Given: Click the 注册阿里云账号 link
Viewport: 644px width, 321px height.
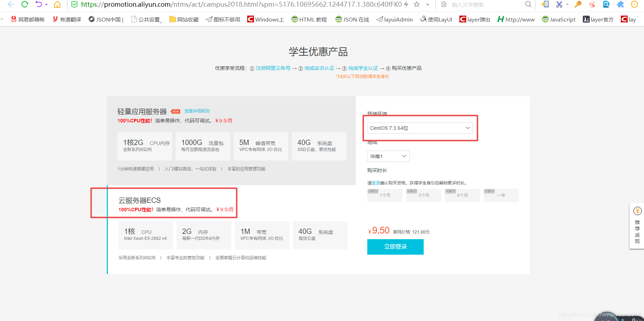Looking at the screenshot, I should click(x=272, y=68).
